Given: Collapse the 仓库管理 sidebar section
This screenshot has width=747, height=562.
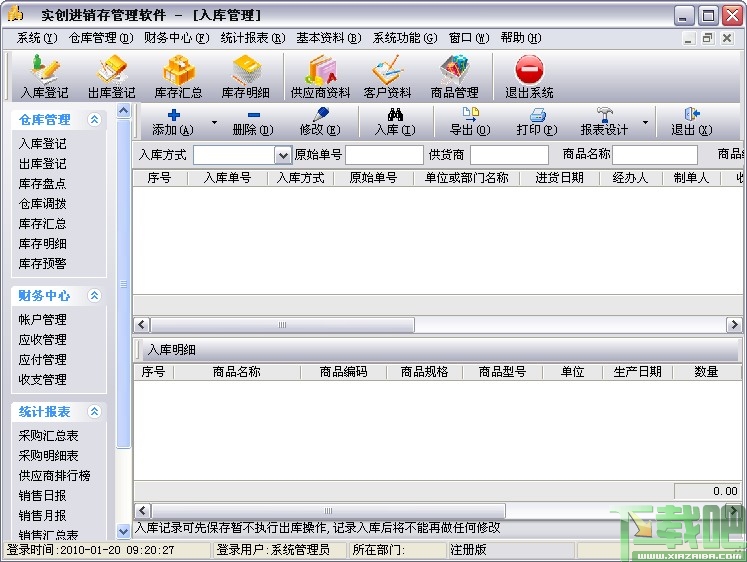Looking at the screenshot, I should (x=94, y=119).
